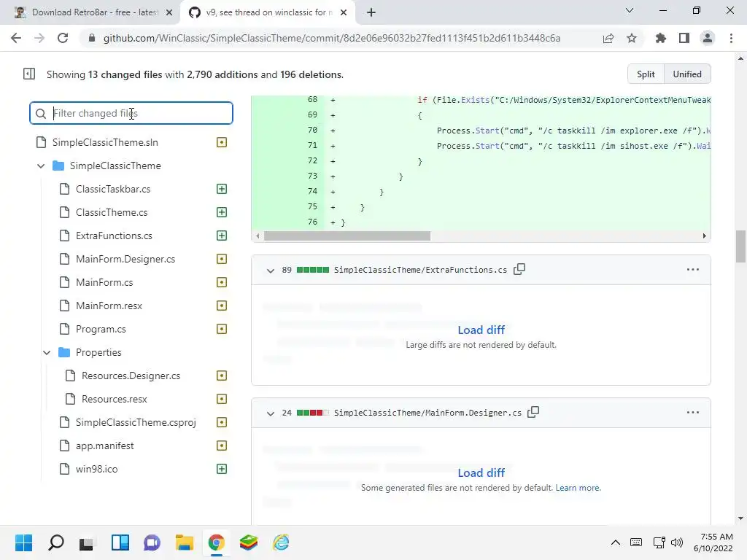747x560 pixels.
Task: Open Windows Start menu
Action: click(23, 542)
